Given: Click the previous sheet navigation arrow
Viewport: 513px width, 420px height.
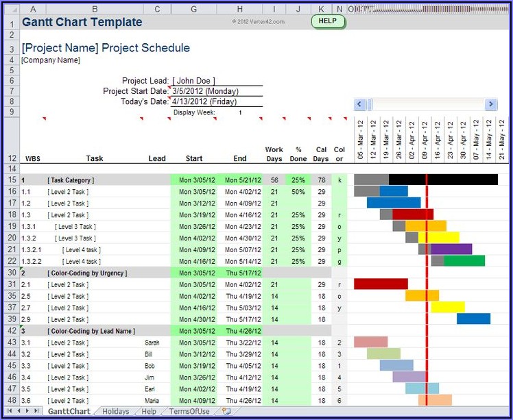Looking at the screenshot, I should tap(18, 411).
